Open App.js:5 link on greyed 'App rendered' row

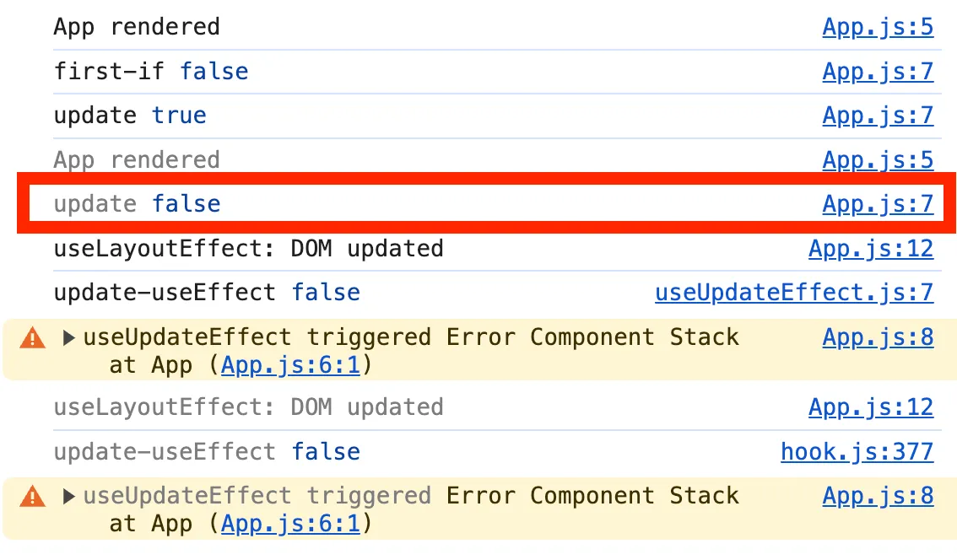click(x=878, y=160)
